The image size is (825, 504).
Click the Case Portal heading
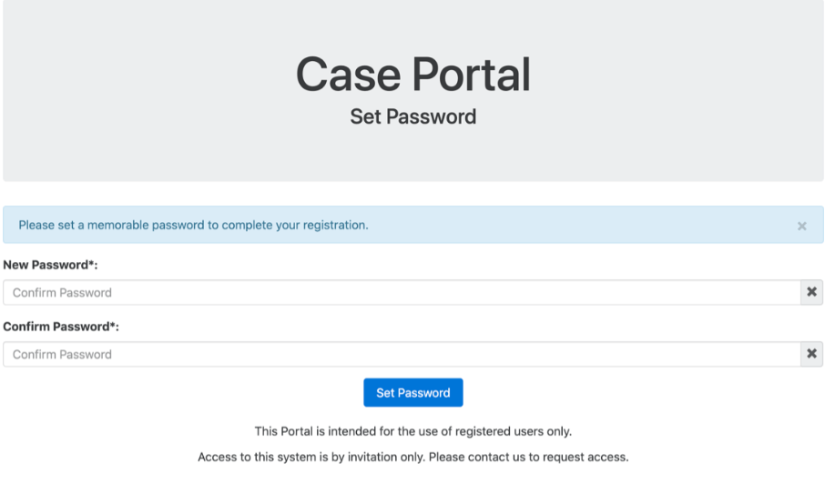(x=413, y=75)
